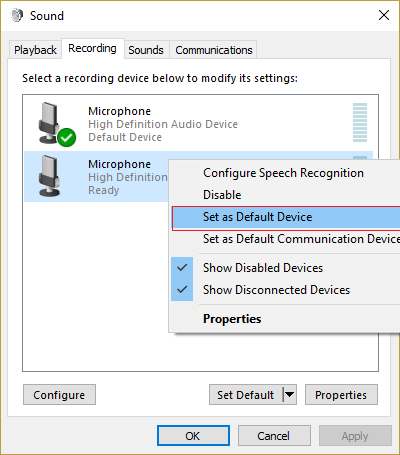This screenshot has height=455, width=400.
Task: Close the Sound dialog window
Action: click(x=384, y=15)
